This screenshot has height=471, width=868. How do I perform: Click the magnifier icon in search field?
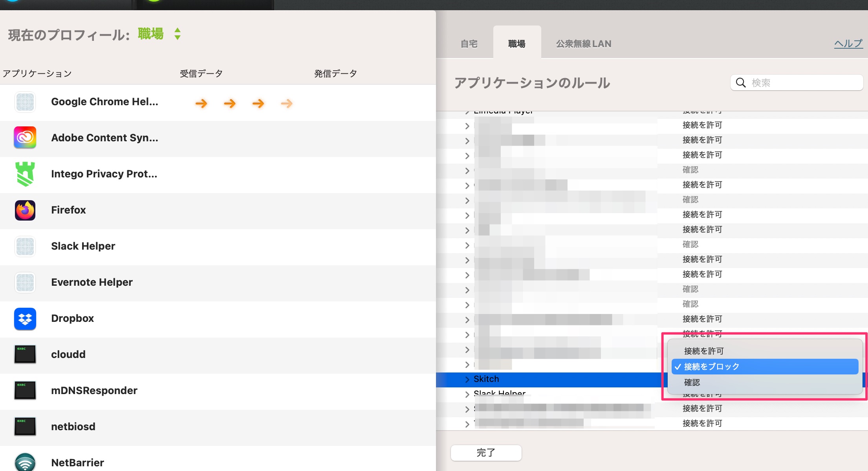(741, 82)
